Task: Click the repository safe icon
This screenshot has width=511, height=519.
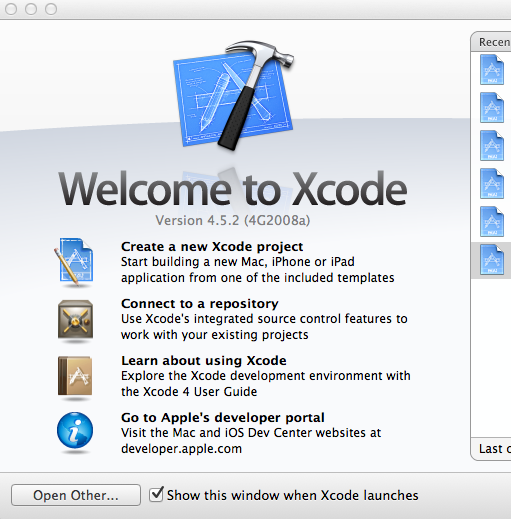Action: tap(75, 320)
